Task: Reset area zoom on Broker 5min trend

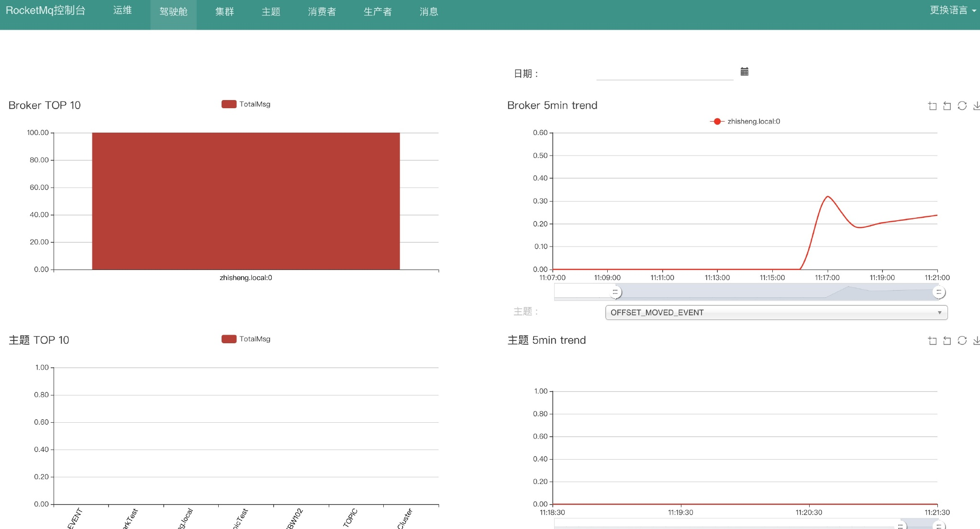Action: [947, 106]
